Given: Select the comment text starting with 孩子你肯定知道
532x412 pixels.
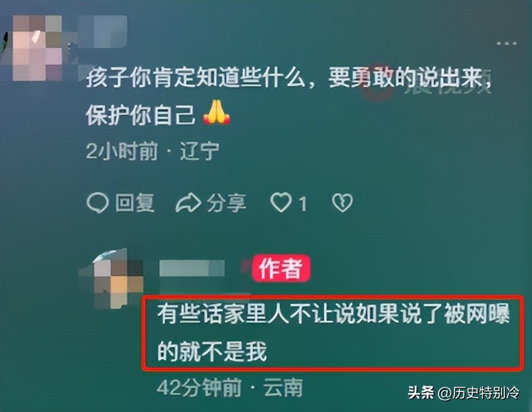Looking at the screenshot, I should point(288,96).
